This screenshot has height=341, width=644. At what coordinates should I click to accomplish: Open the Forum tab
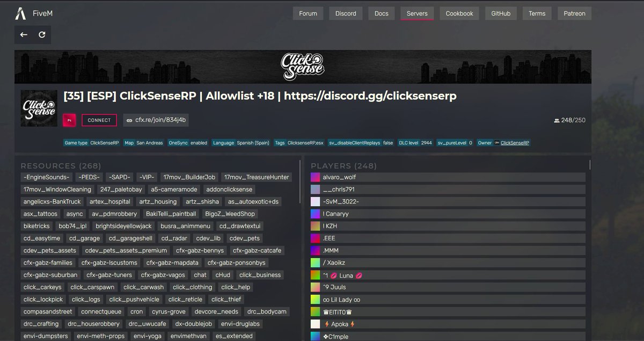[x=308, y=13]
